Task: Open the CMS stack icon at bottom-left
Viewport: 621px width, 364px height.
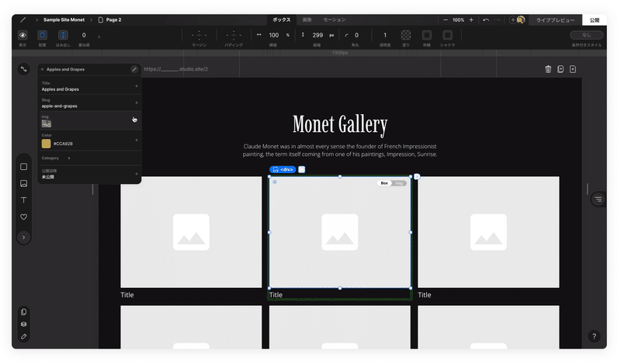Action: point(24,324)
